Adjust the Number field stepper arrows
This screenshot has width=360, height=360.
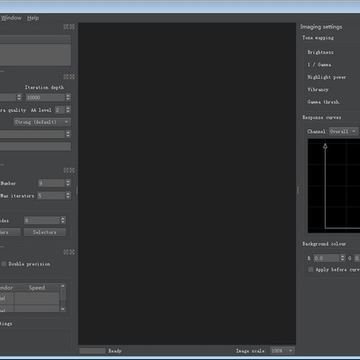pyautogui.click(x=68, y=183)
